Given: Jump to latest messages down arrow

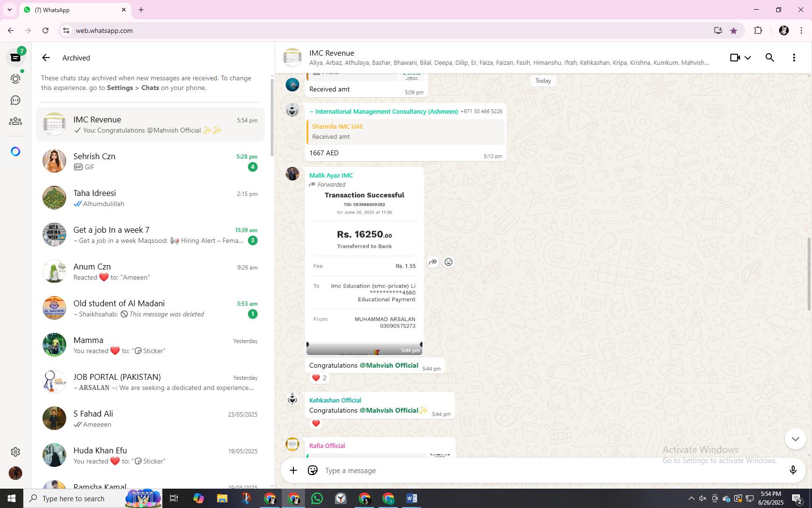Looking at the screenshot, I should (796, 439).
